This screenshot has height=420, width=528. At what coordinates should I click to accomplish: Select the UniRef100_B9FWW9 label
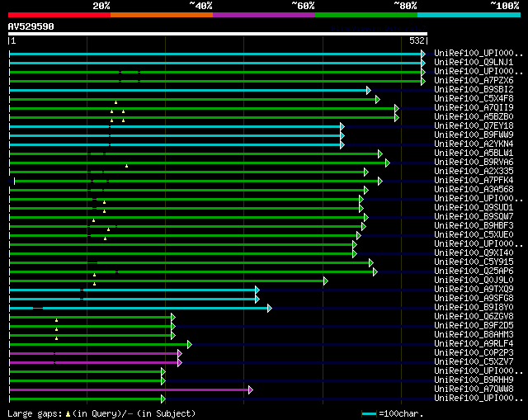point(474,135)
